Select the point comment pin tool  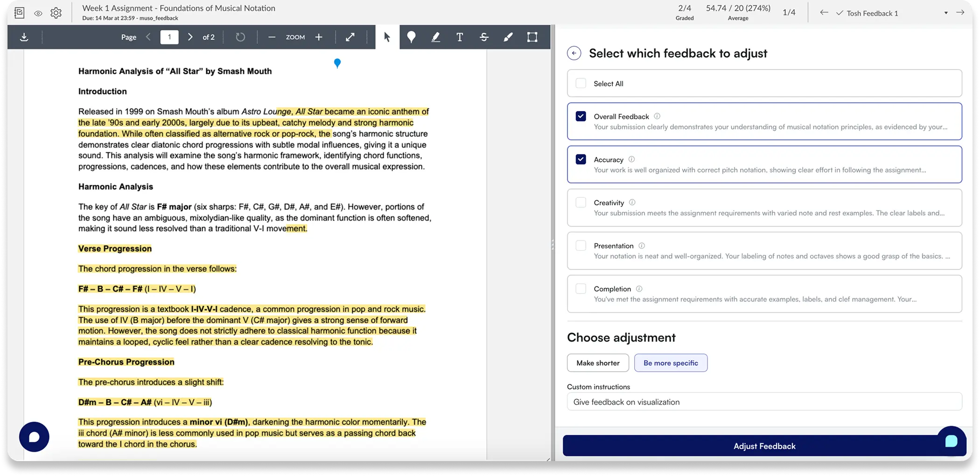tap(411, 37)
